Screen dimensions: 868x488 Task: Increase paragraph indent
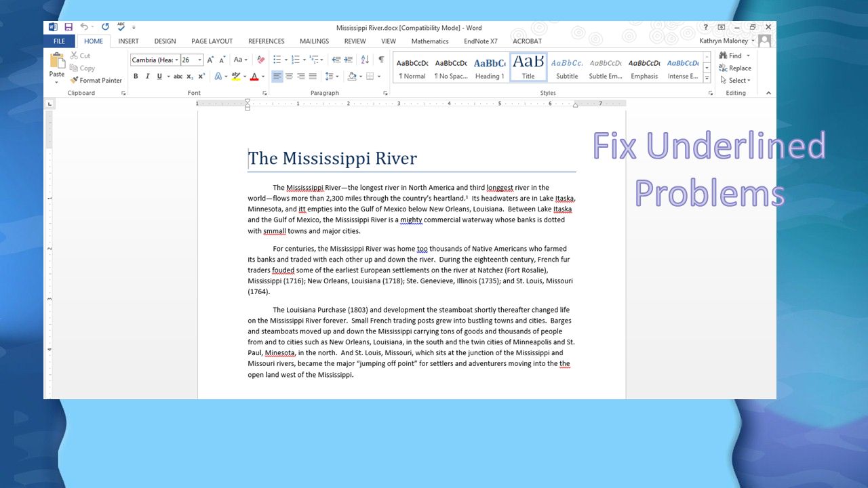click(348, 60)
